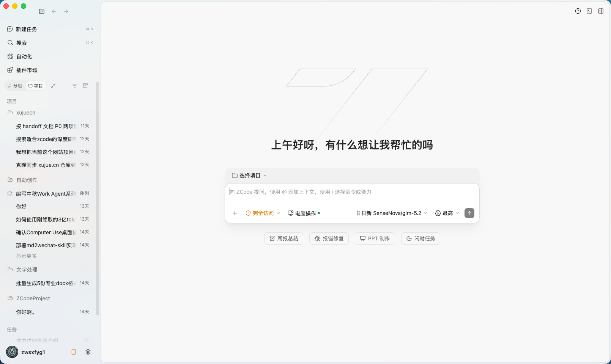Click the plus icon to add attachment
This screenshot has height=364, width=611.
click(x=235, y=213)
